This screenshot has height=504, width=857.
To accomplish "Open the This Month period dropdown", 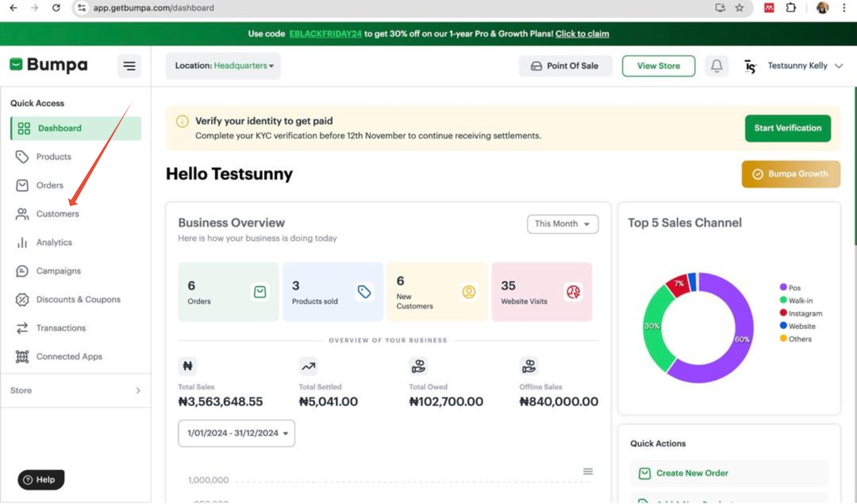I will tap(562, 224).
